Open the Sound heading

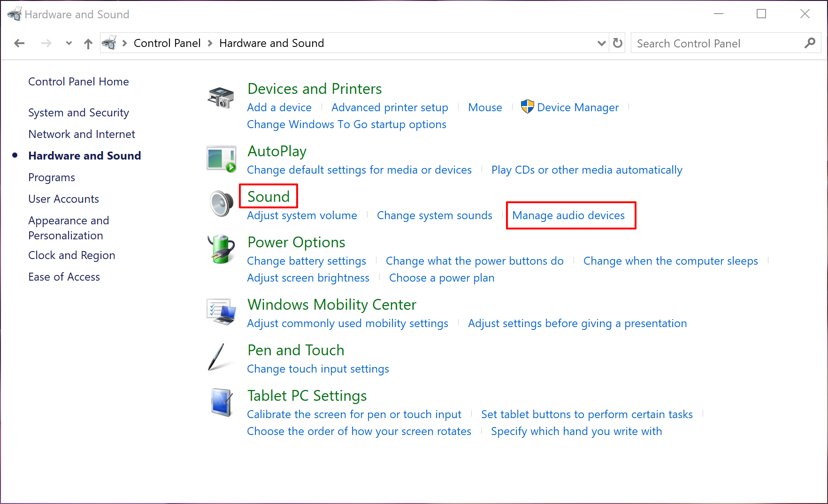[268, 197]
